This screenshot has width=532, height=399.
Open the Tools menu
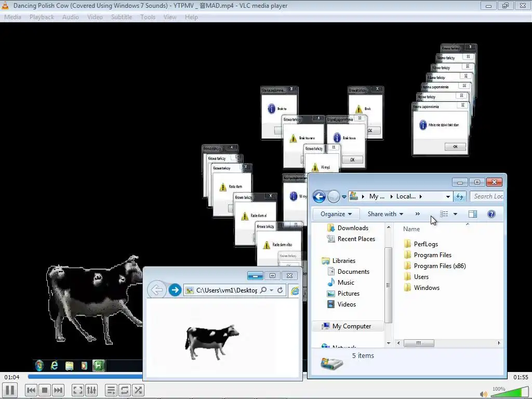pyautogui.click(x=148, y=17)
